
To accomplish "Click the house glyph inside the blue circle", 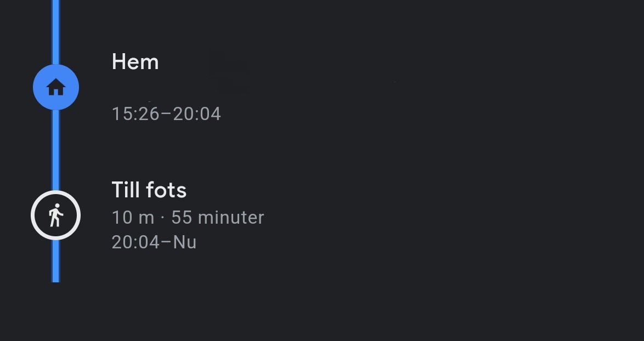I will 56,87.
